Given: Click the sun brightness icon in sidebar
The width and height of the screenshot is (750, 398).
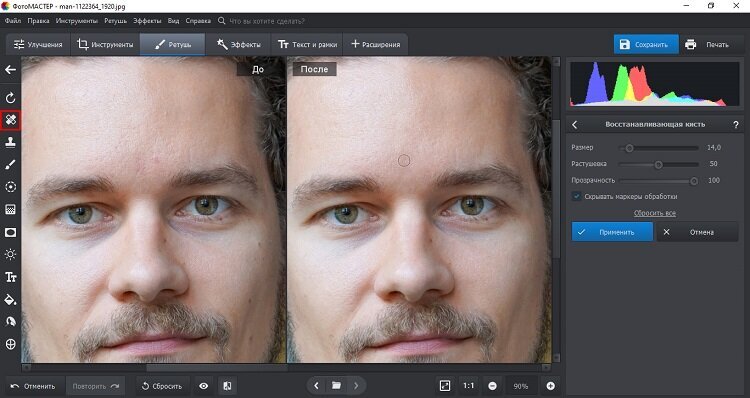Looking at the screenshot, I should [x=11, y=254].
